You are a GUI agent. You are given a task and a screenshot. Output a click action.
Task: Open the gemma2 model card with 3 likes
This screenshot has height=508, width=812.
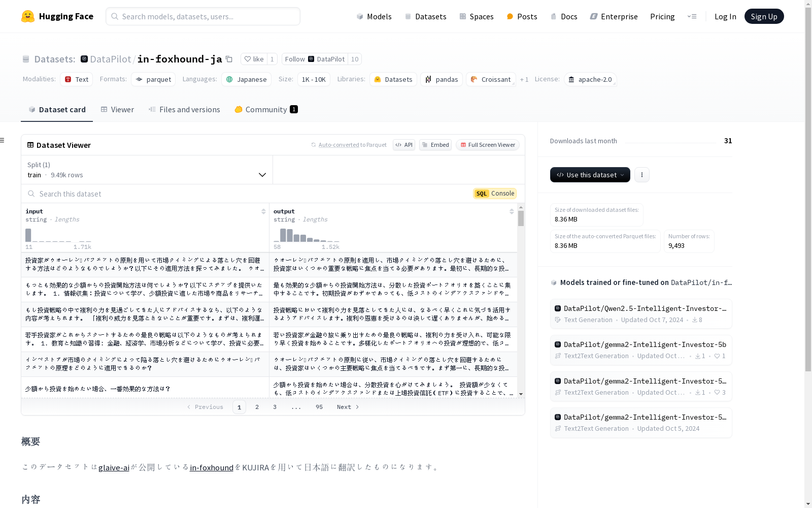[x=641, y=387]
